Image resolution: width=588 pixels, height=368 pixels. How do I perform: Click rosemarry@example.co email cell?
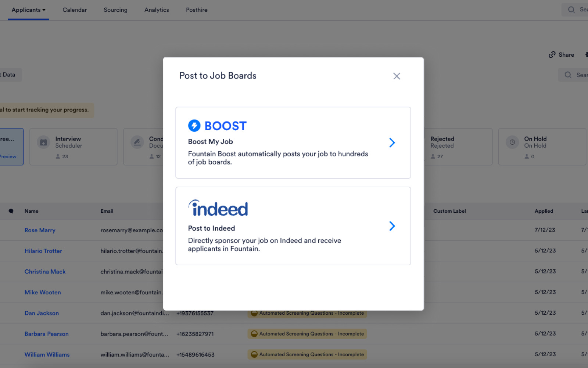(132, 230)
